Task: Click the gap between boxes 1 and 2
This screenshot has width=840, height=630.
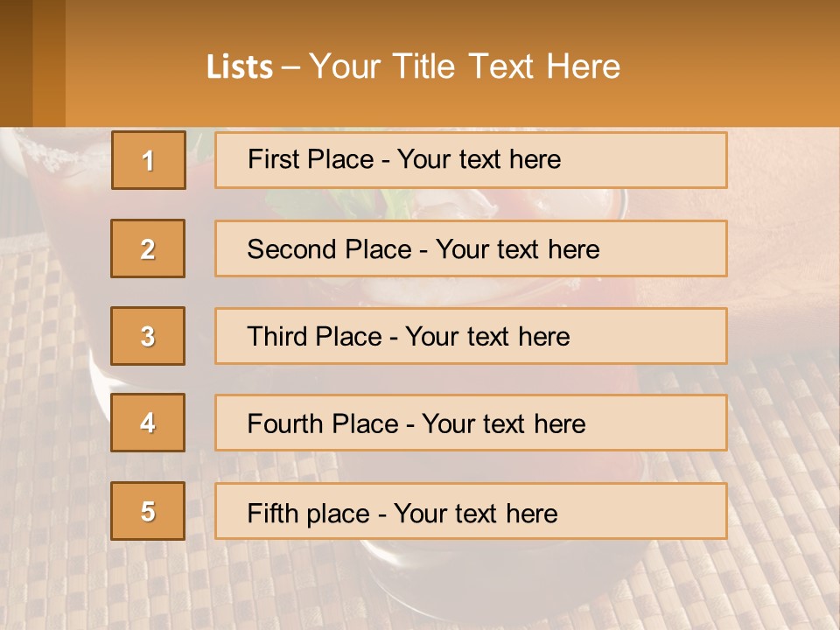Action: (x=148, y=204)
